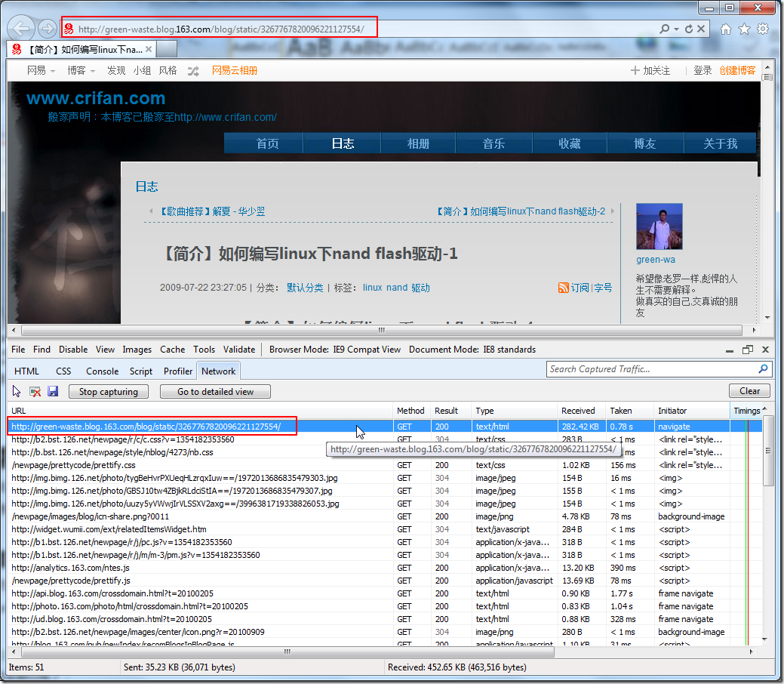Switch to the Profiler tab

coord(178,371)
